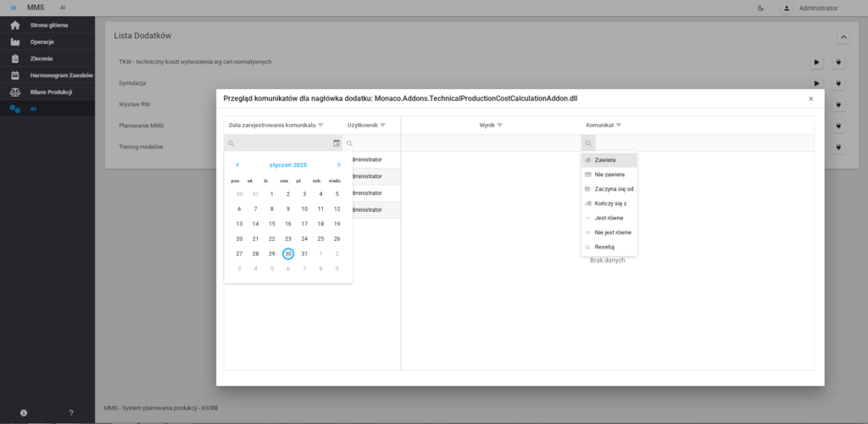Screen dimensions: 868x424
Task: Close the Przegląd komunikatów dialog
Action: pyautogui.click(x=810, y=98)
